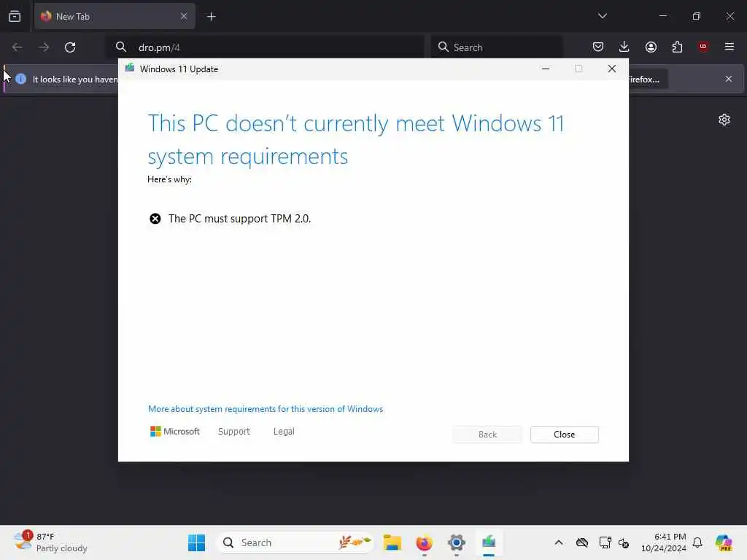
Task: Open a new tab with plus button
Action: coord(211,17)
